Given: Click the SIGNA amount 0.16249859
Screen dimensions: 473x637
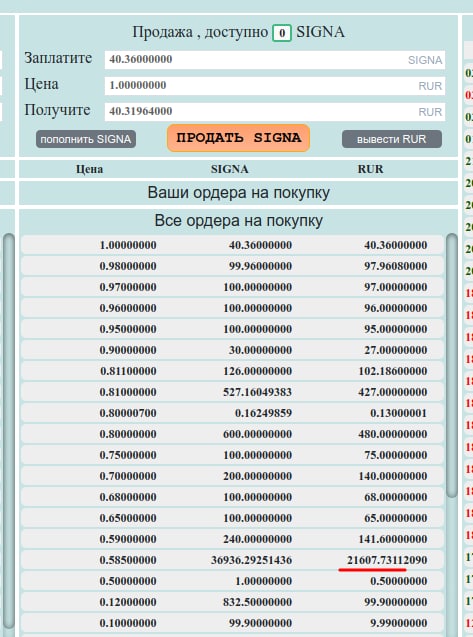Looking at the screenshot, I should (263, 413).
